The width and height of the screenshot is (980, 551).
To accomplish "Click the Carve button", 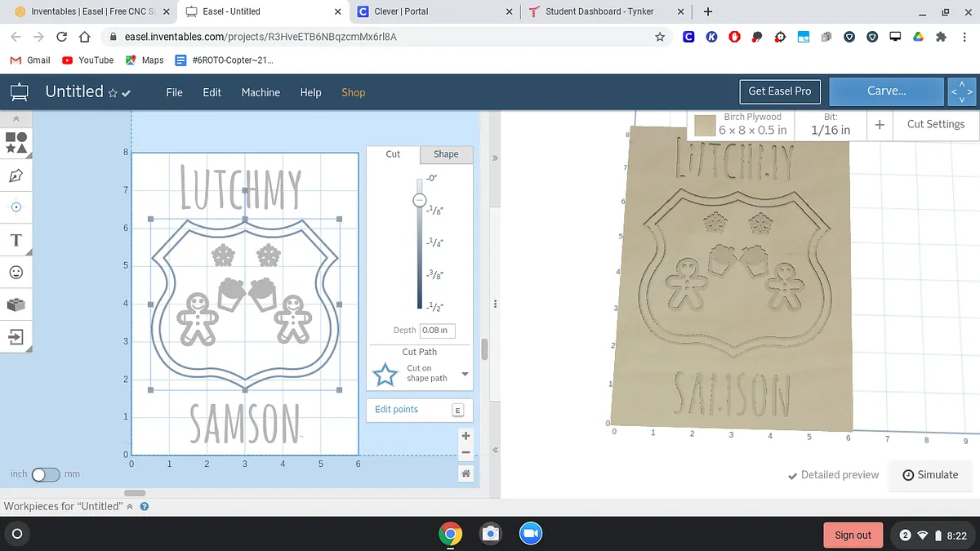I will tap(886, 91).
